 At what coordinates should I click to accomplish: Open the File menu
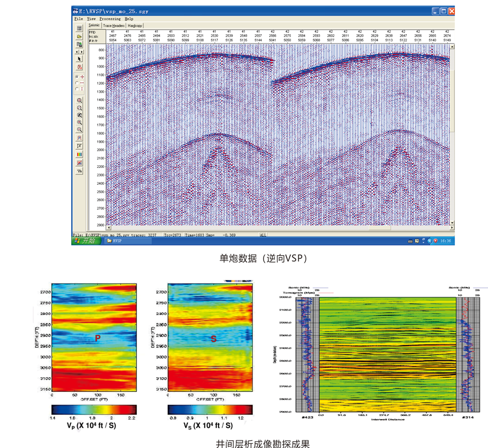pos(78,19)
